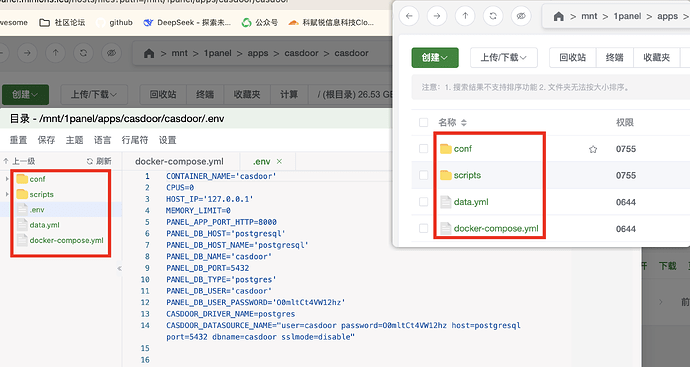Toggle the hidden files eye icon in the background window
690x367 pixels.
[x=111, y=53]
